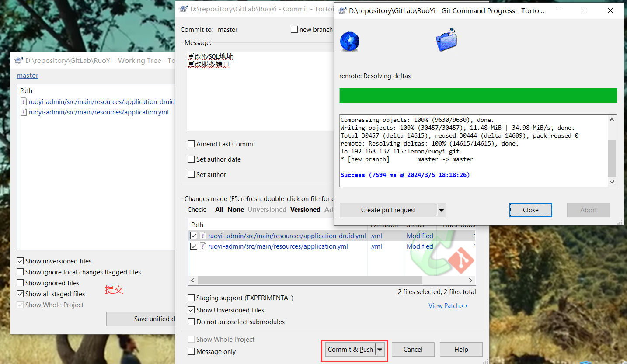Image resolution: width=627 pixels, height=364 pixels.
Task: Select application.yml row in Commit changes
Action: tap(278, 246)
